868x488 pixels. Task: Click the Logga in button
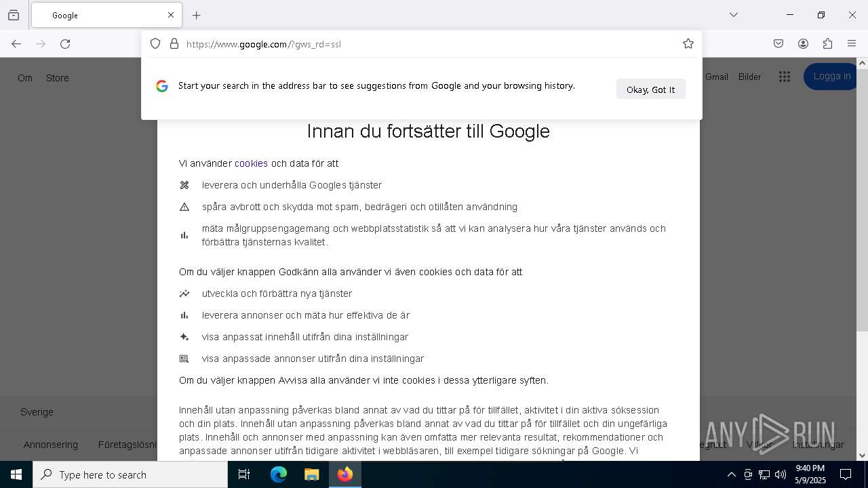832,77
